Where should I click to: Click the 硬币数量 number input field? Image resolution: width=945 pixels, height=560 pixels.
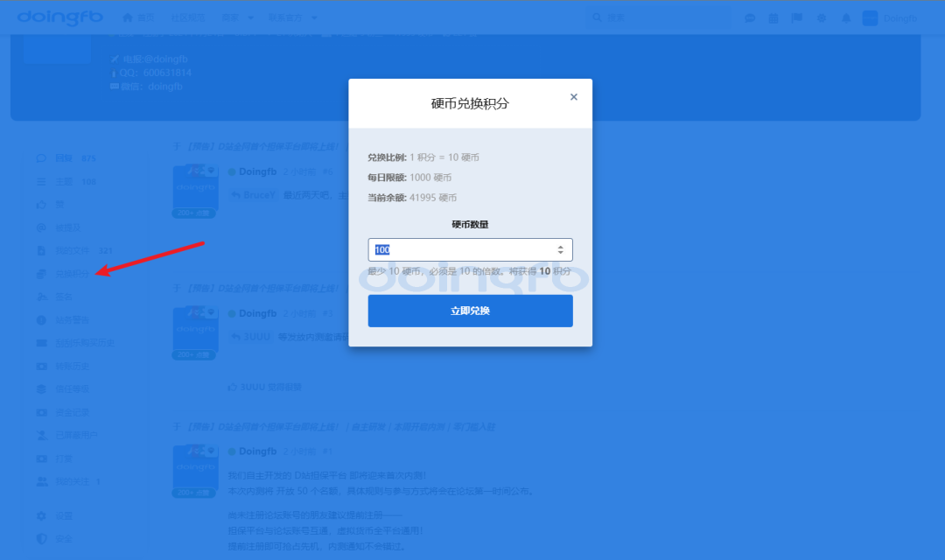click(x=459, y=249)
